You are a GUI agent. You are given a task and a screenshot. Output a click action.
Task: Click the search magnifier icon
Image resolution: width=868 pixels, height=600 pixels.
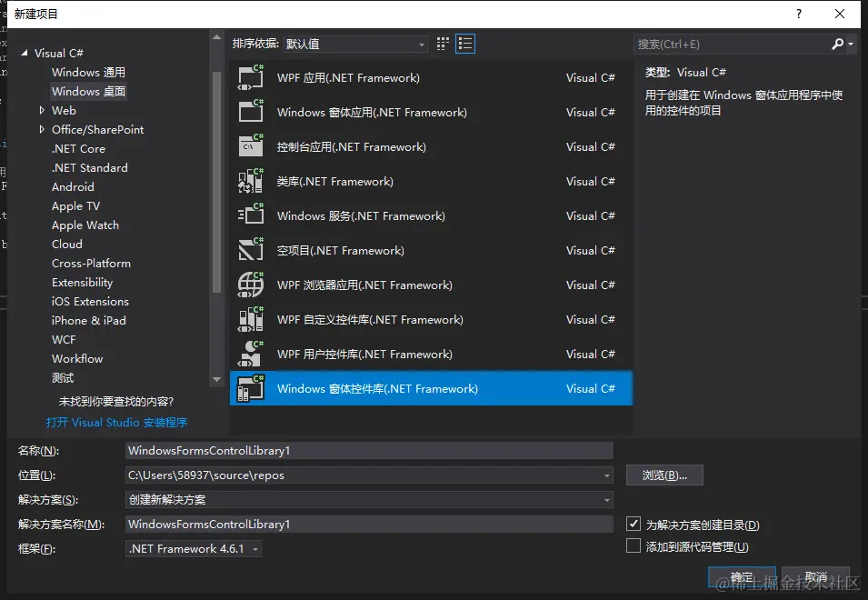pyautogui.click(x=838, y=44)
